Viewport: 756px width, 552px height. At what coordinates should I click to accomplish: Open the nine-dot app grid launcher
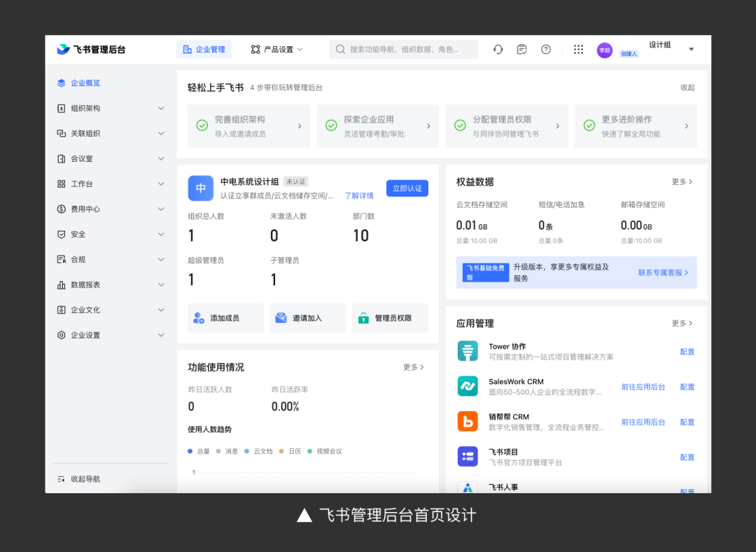click(578, 50)
